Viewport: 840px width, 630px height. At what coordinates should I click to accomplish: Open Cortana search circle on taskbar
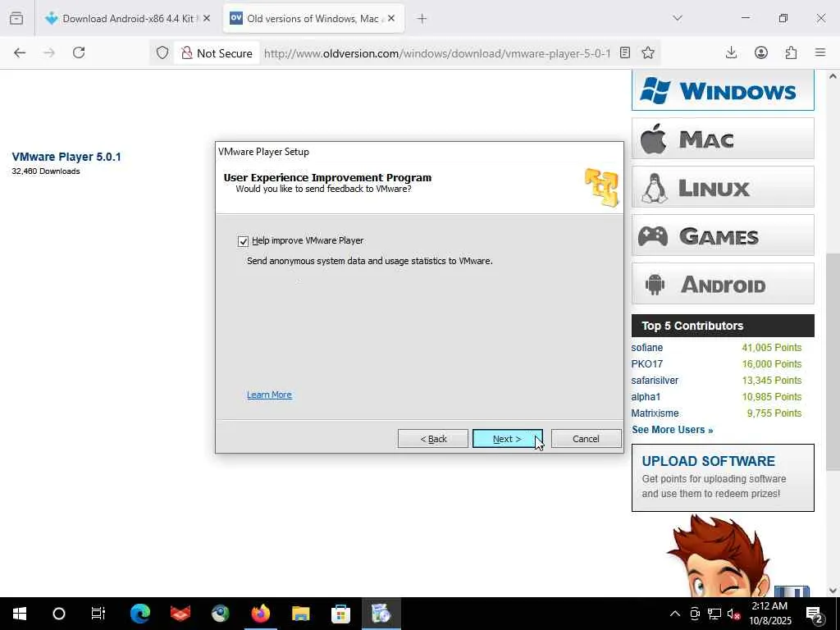[x=59, y=614]
